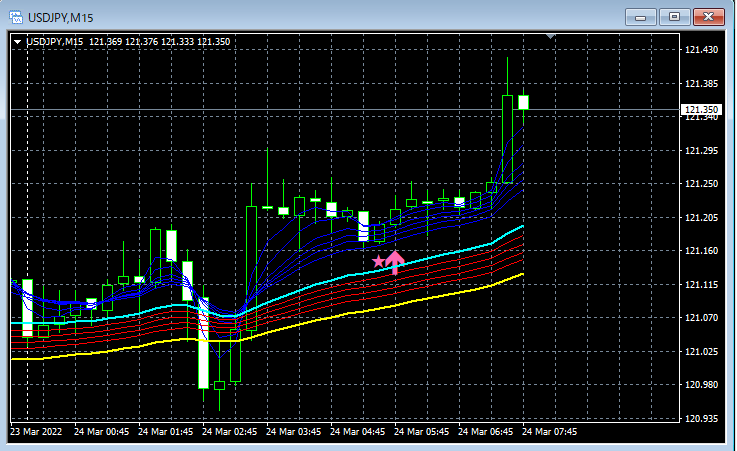Click the 24 Mar 07:45 time label
Screen dimensions: 737x451
click(x=549, y=431)
